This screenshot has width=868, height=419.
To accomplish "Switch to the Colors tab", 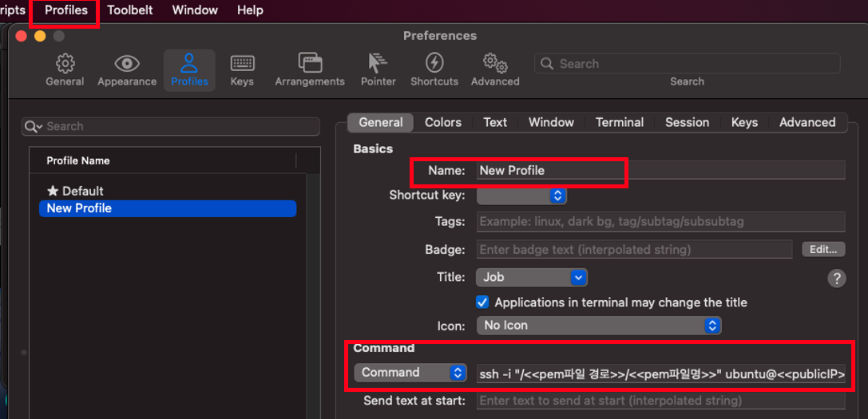I will (x=443, y=122).
